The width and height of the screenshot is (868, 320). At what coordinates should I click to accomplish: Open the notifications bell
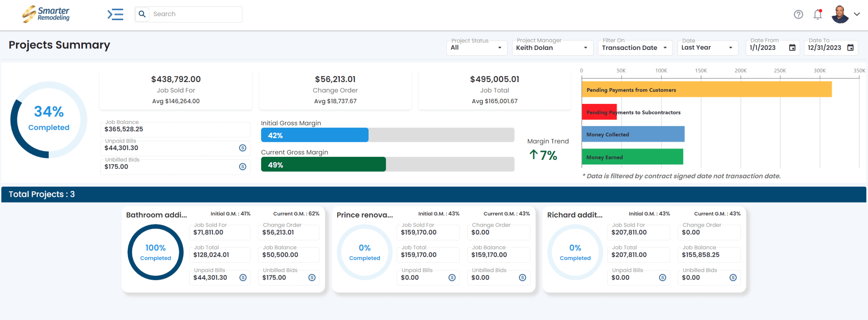point(818,14)
